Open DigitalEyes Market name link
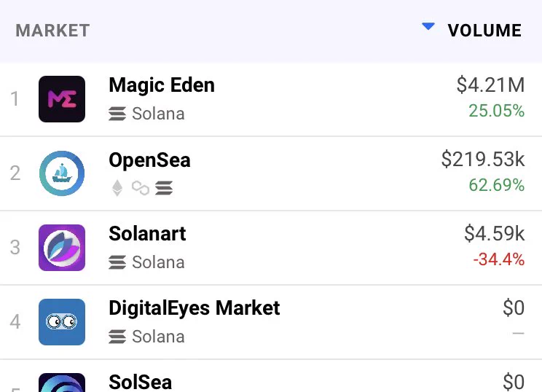Image resolution: width=542 pixels, height=392 pixels. 195,308
